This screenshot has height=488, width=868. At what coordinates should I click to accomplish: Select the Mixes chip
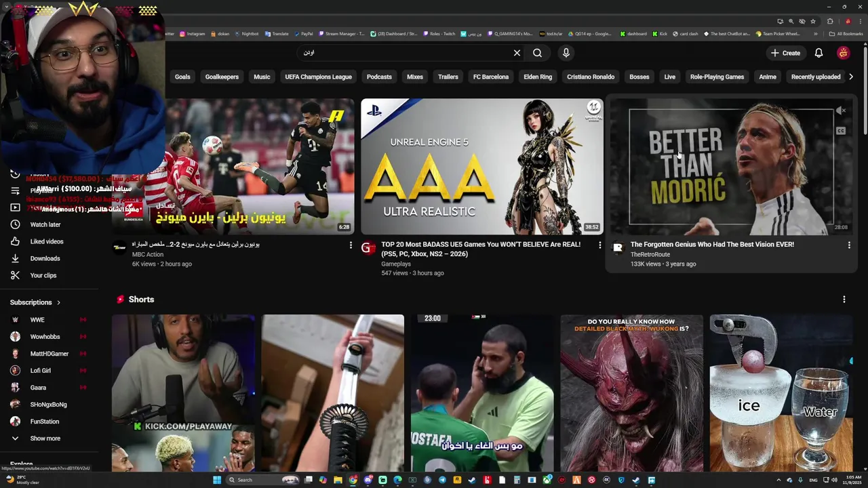point(415,77)
